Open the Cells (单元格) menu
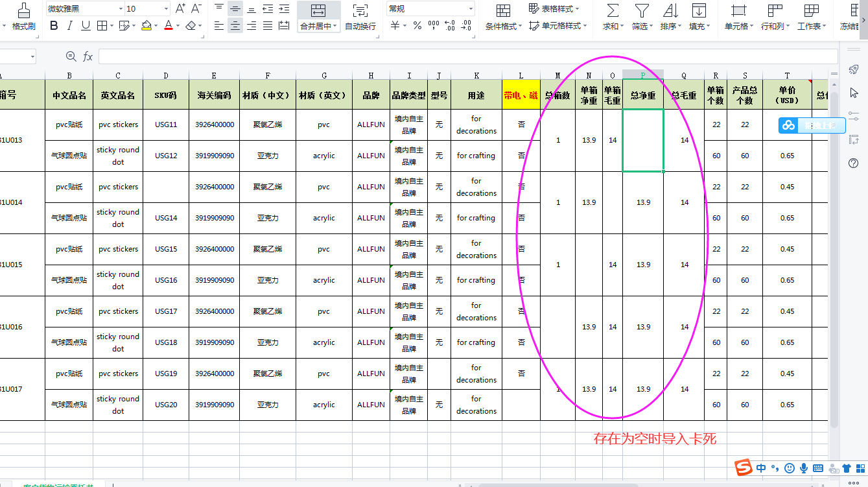The image size is (868, 487). click(x=738, y=18)
